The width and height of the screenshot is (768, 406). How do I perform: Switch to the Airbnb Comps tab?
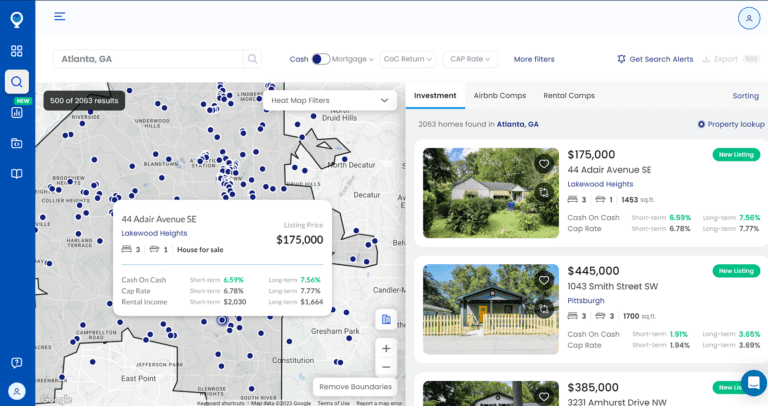point(499,96)
